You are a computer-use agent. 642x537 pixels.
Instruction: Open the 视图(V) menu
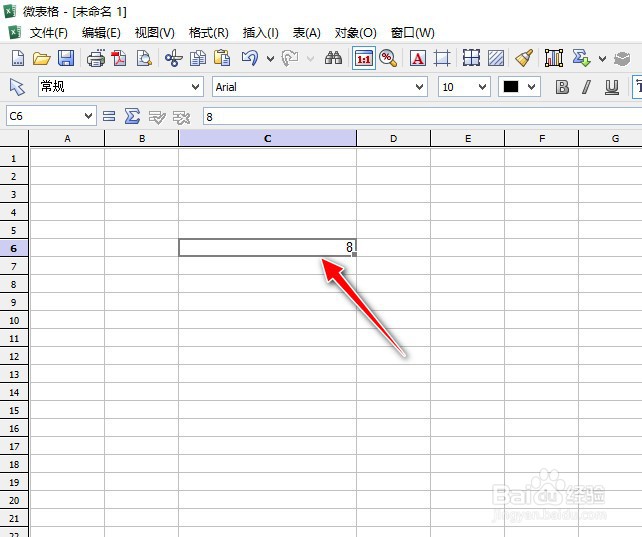pos(155,33)
